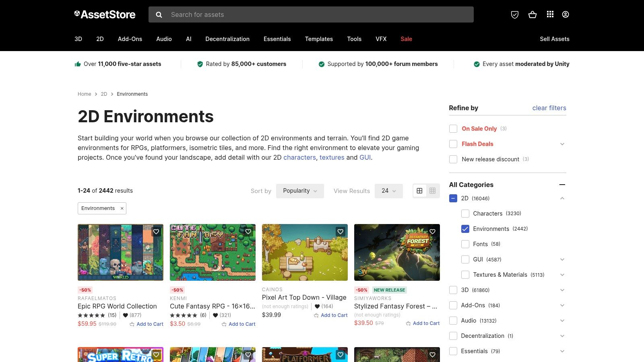The image size is (644, 362).
Task: Expand the GUI category chevron
Action: pyautogui.click(x=562, y=259)
